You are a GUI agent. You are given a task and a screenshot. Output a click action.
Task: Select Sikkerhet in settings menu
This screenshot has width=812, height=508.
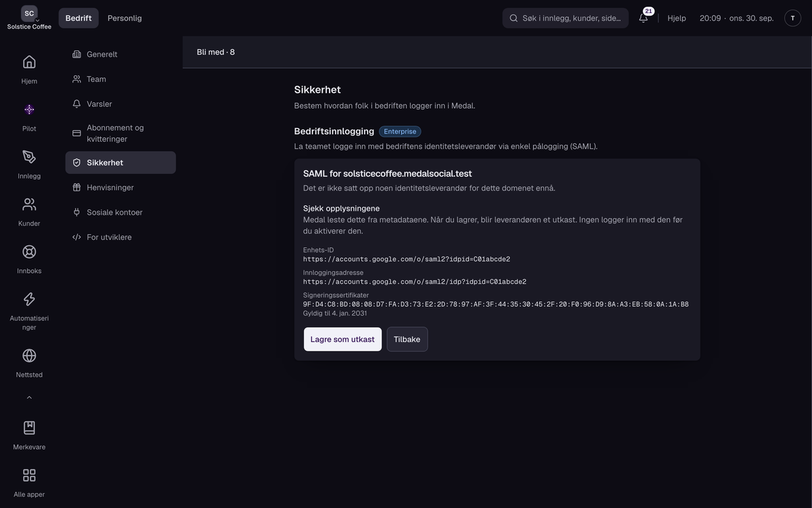120,163
